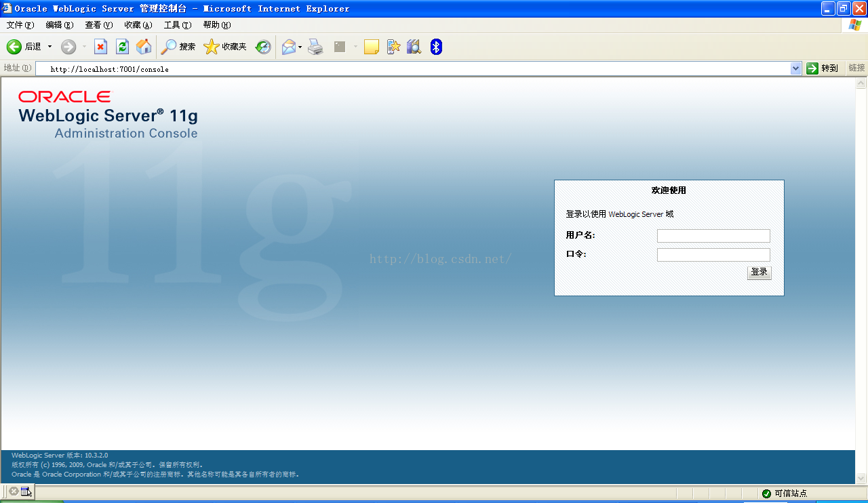Click the yellow note Discuss icon
The image size is (868, 503).
(x=372, y=47)
